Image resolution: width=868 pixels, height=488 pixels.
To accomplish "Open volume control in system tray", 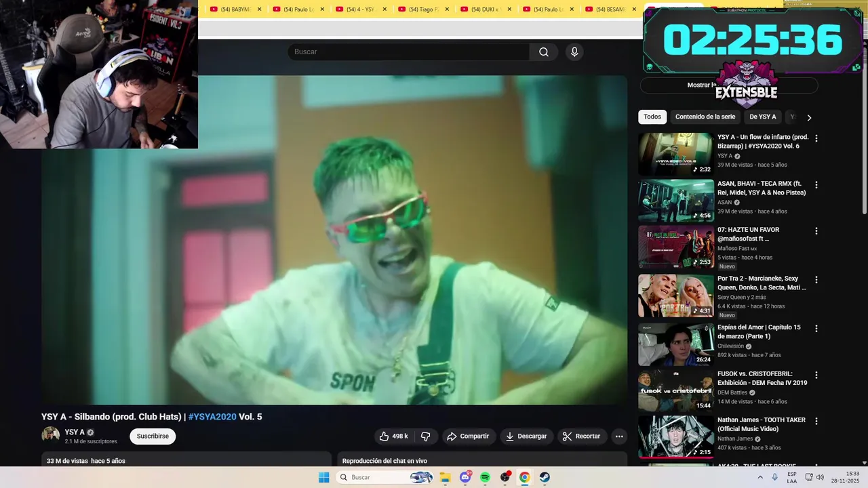I will click(x=820, y=477).
